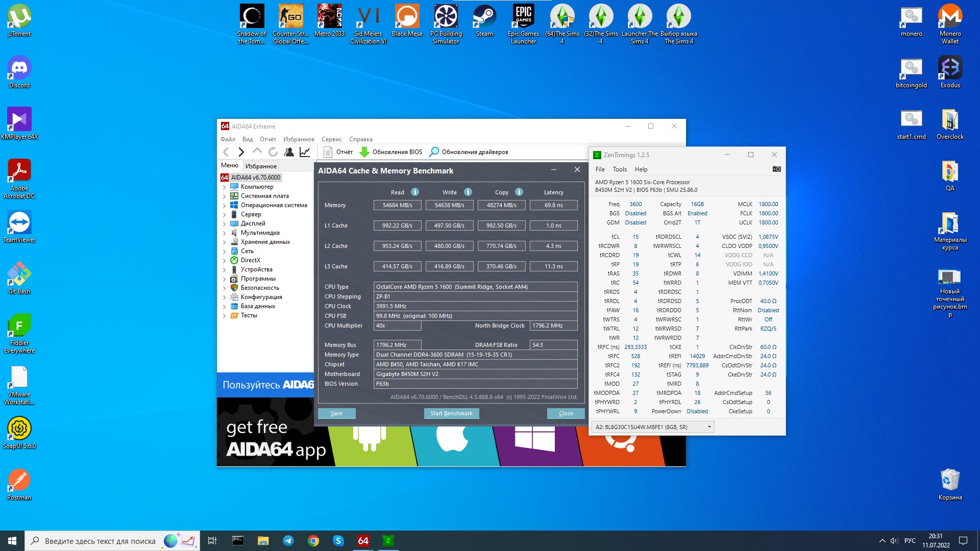Expand the Компьютер tree node
980x551 pixels.
coord(224,187)
